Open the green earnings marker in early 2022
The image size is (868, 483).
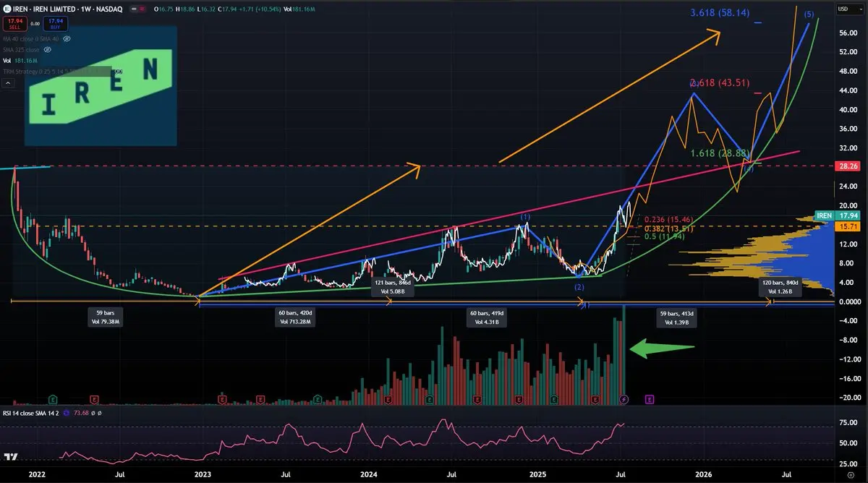(x=53, y=398)
